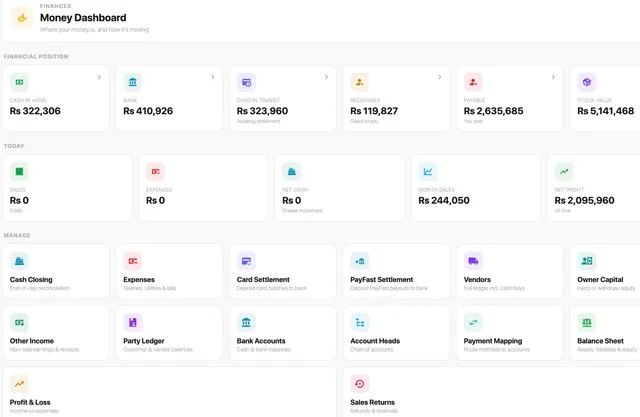Open Party Ledger
This screenshot has height=417, width=640.
pyautogui.click(x=169, y=333)
